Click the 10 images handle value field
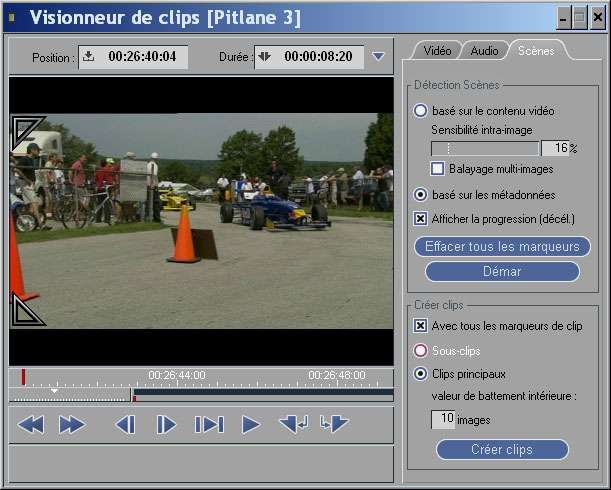 (443, 419)
